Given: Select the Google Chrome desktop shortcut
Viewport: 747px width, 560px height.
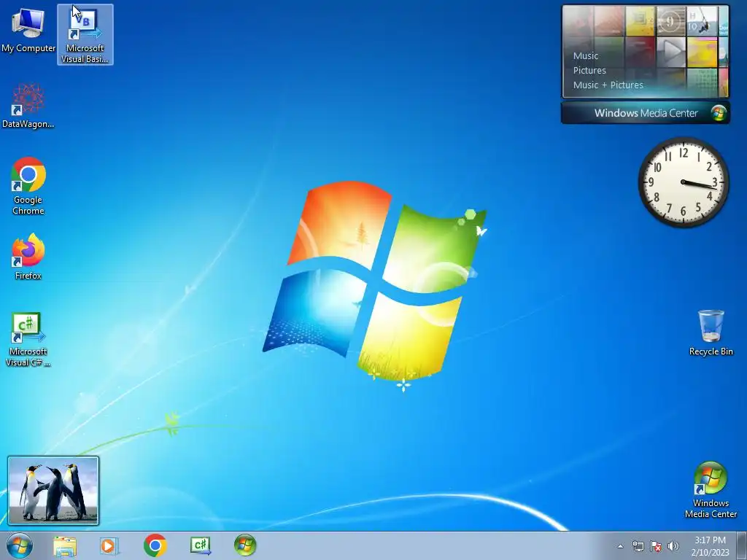Looking at the screenshot, I should [x=28, y=186].
